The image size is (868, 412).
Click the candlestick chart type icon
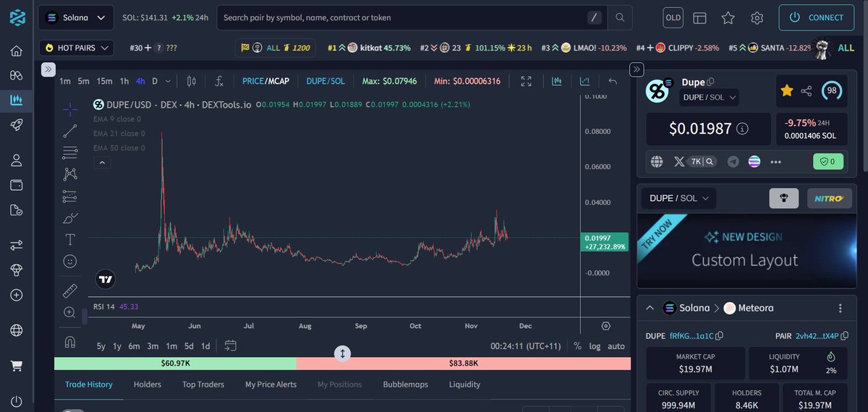(191, 81)
